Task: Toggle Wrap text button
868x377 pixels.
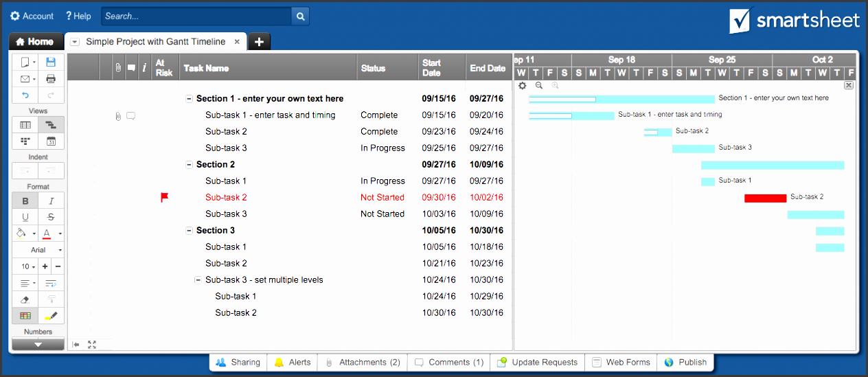Action: pyautogui.click(x=51, y=283)
